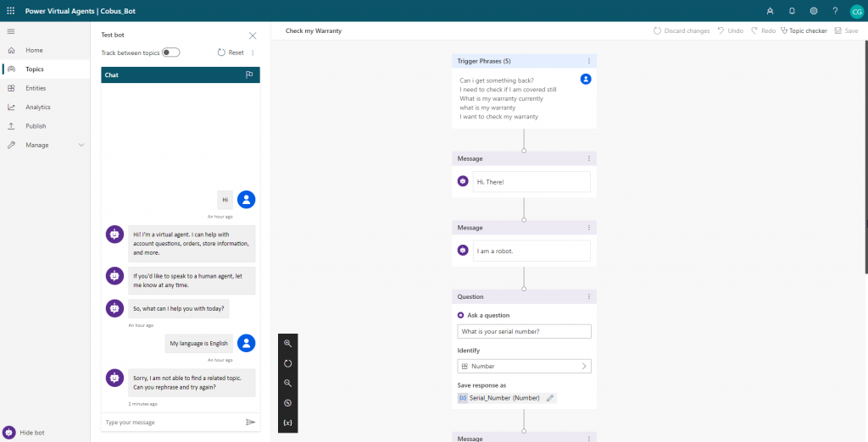Open the help question mark icon

click(835, 11)
